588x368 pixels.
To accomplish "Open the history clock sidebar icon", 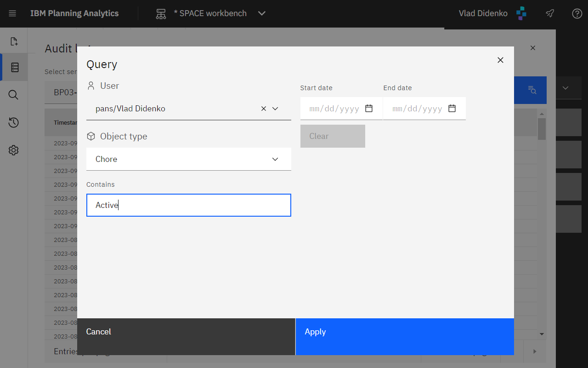I will [x=13, y=122].
